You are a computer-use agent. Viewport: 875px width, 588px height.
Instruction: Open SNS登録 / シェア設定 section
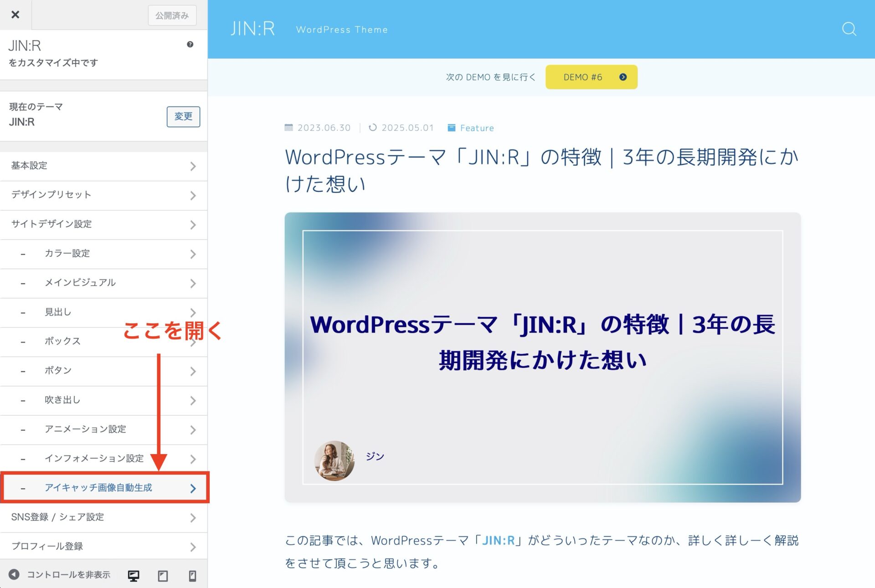pos(104,517)
